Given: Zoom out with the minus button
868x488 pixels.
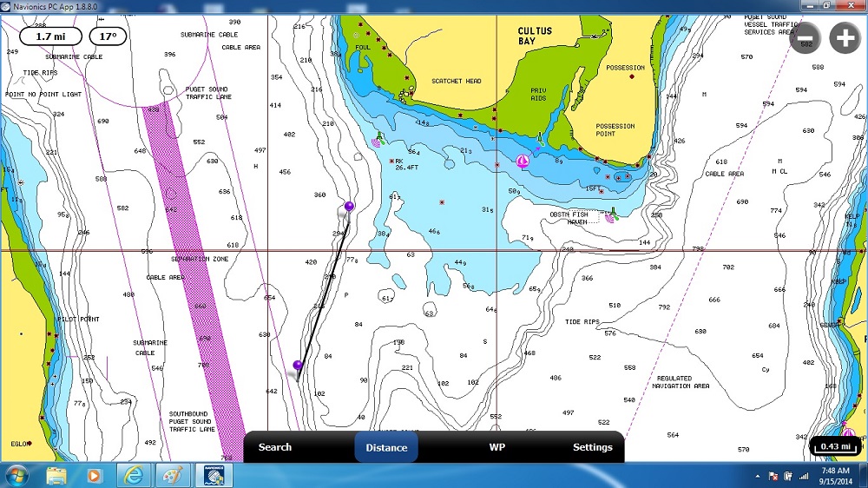Looking at the screenshot, I should [x=805, y=38].
